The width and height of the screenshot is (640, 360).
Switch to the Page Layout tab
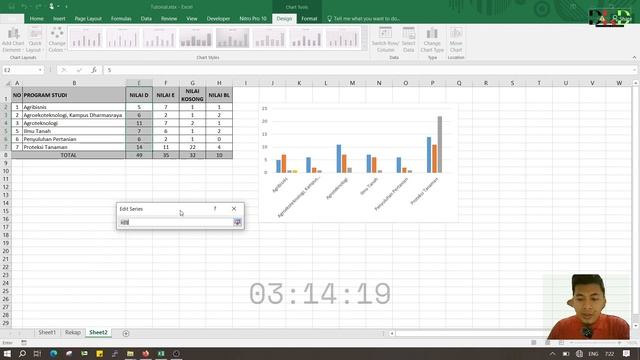pos(88,19)
